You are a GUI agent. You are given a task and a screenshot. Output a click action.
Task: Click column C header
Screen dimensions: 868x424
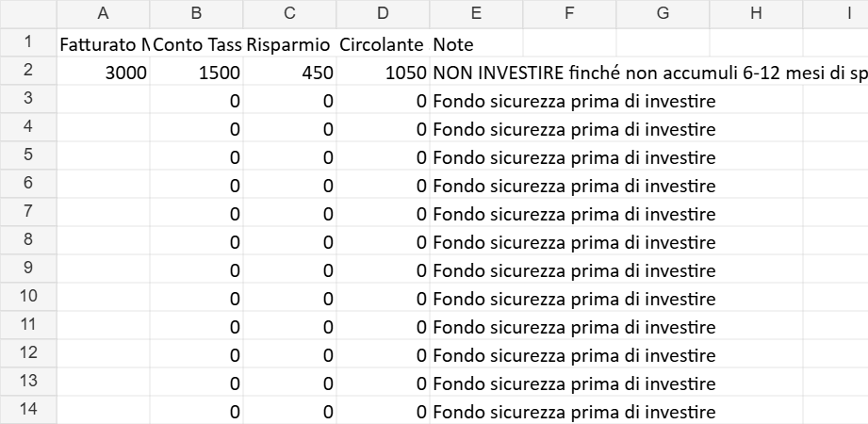[289, 13]
